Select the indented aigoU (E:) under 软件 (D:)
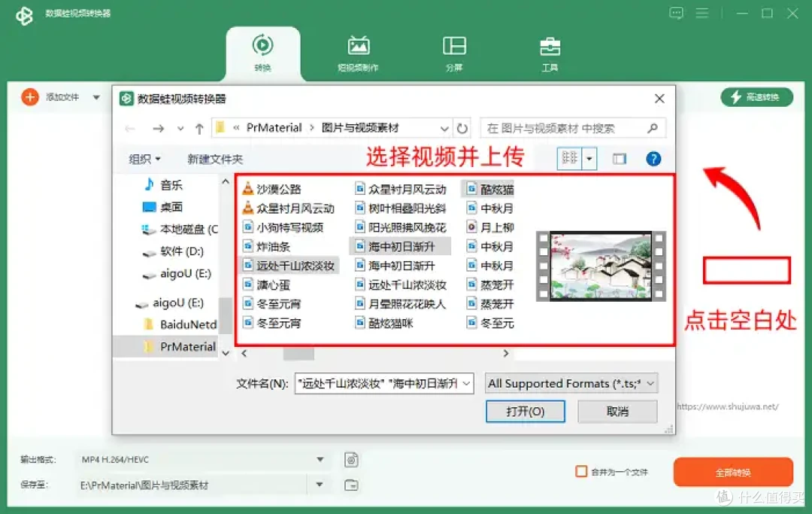The width and height of the screenshot is (812, 514). [177, 274]
